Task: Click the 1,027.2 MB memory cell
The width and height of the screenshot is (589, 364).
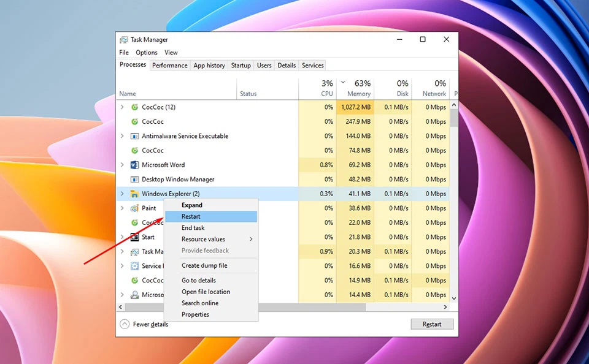Action: tap(355, 107)
